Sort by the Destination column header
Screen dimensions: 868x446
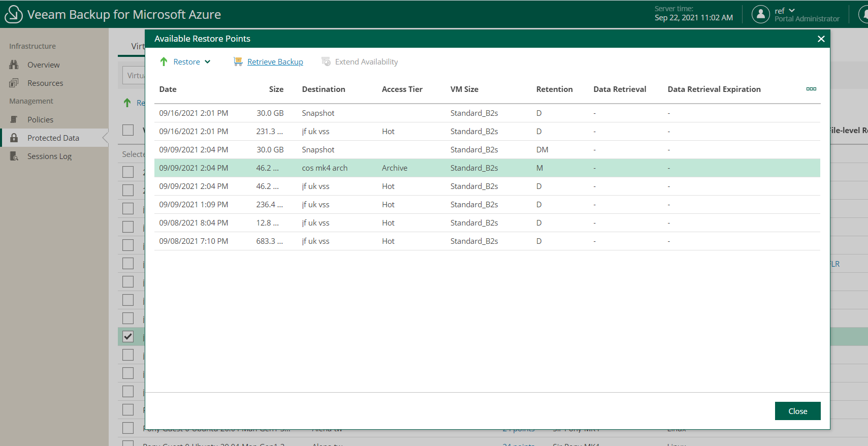[x=324, y=89]
